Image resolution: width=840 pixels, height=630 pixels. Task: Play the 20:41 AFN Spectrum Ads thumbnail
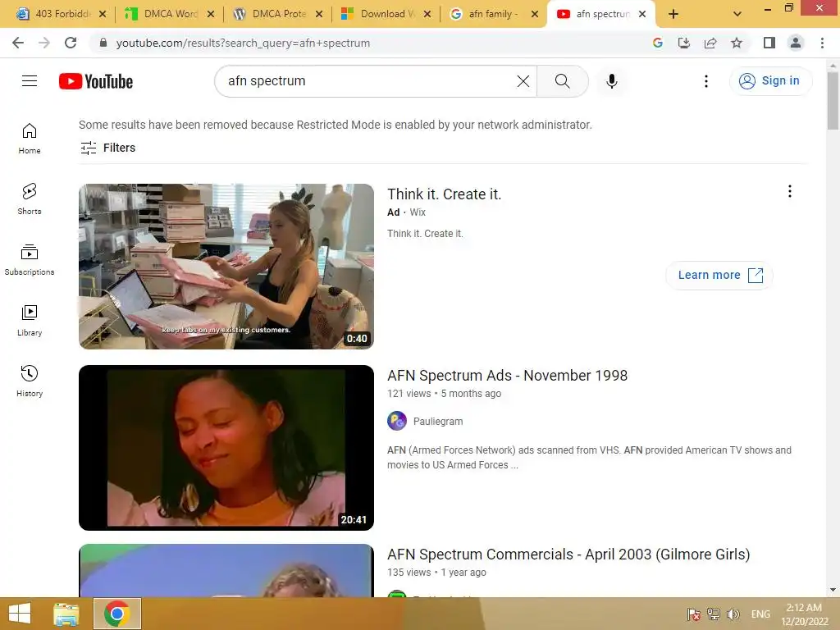coord(226,448)
